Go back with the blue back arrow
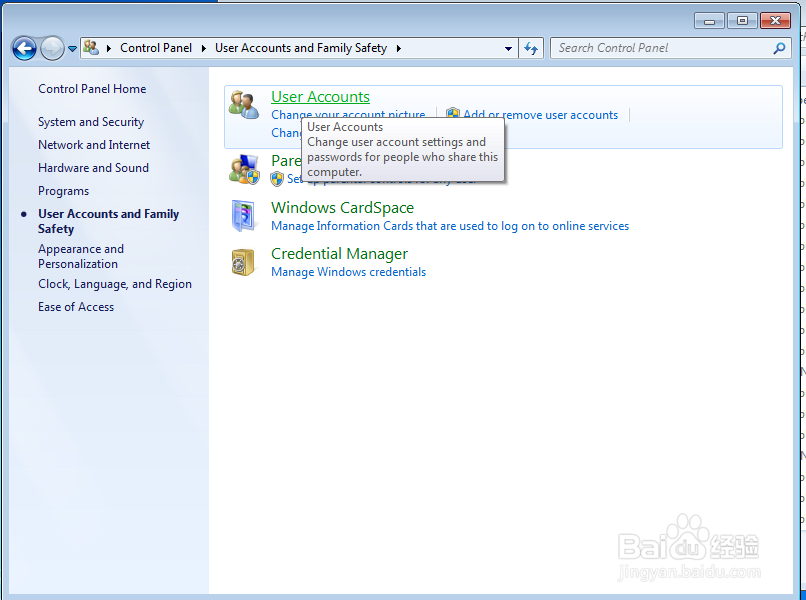806x600 pixels. [x=24, y=49]
